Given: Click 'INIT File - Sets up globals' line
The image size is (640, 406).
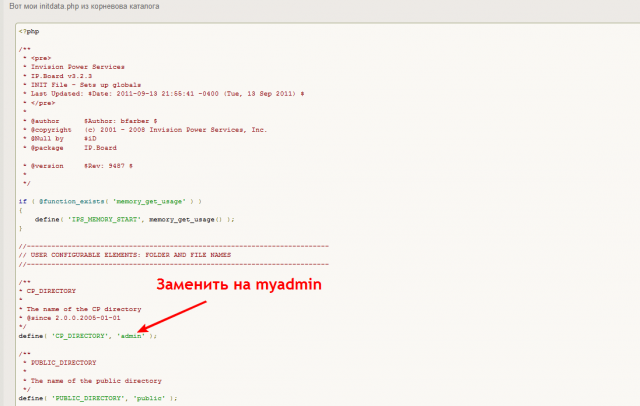Looking at the screenshot, I should pos(82,85).
